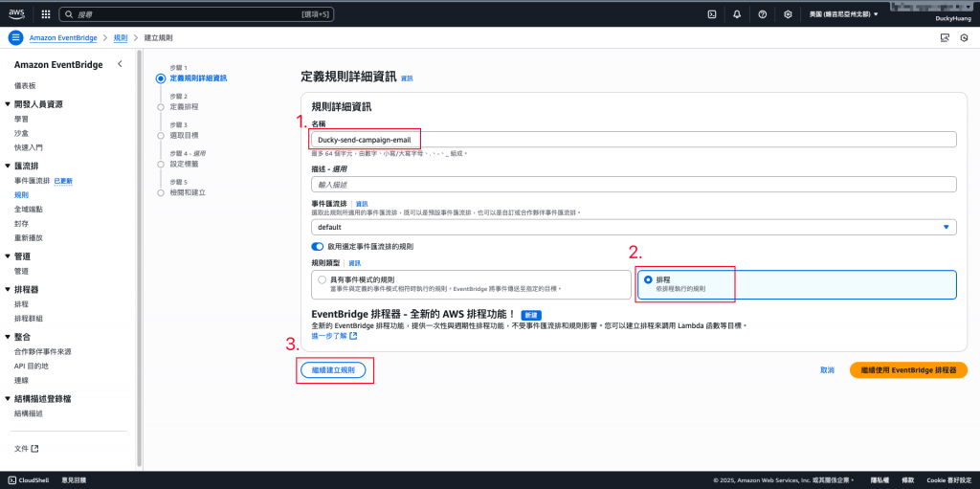
Task: Click 繼續使用 EventBridge 排程器 button
Action: coord(909,370)
